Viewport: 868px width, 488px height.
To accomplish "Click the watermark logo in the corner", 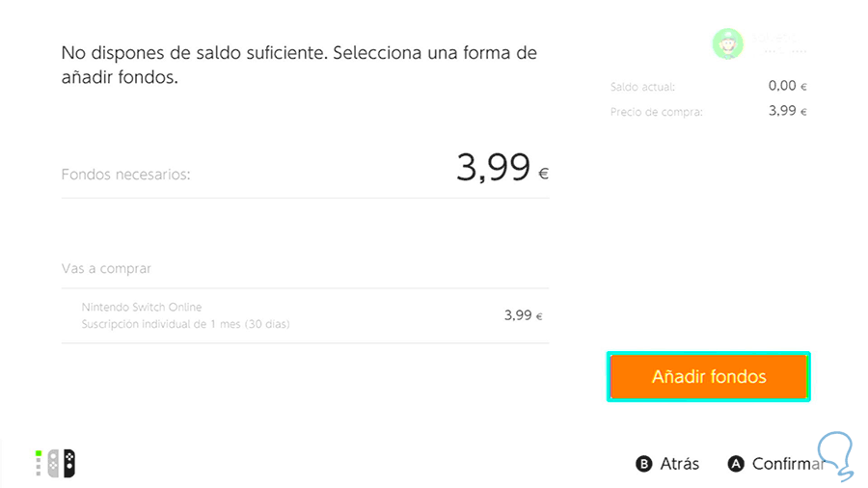I will 834,455.
